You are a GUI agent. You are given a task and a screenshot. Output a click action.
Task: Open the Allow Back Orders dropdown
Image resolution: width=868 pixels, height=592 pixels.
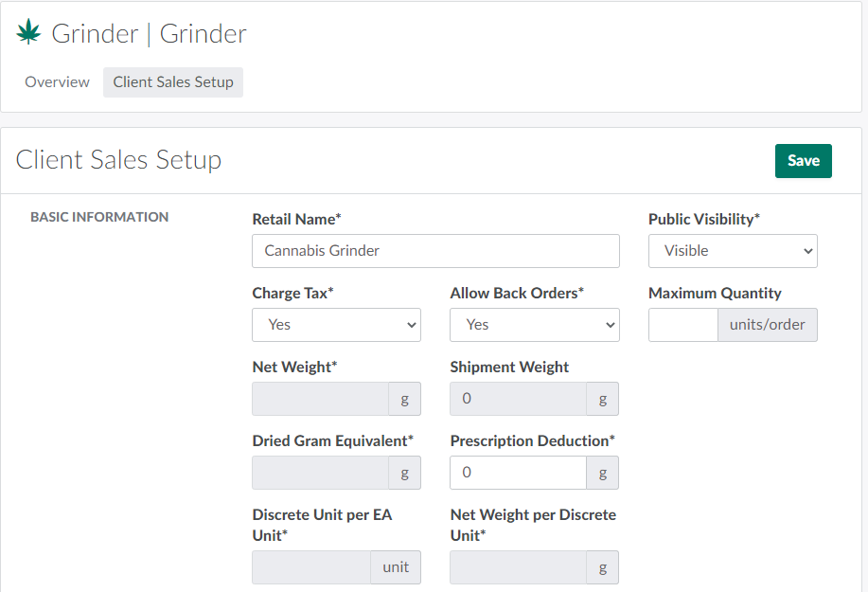534,325
